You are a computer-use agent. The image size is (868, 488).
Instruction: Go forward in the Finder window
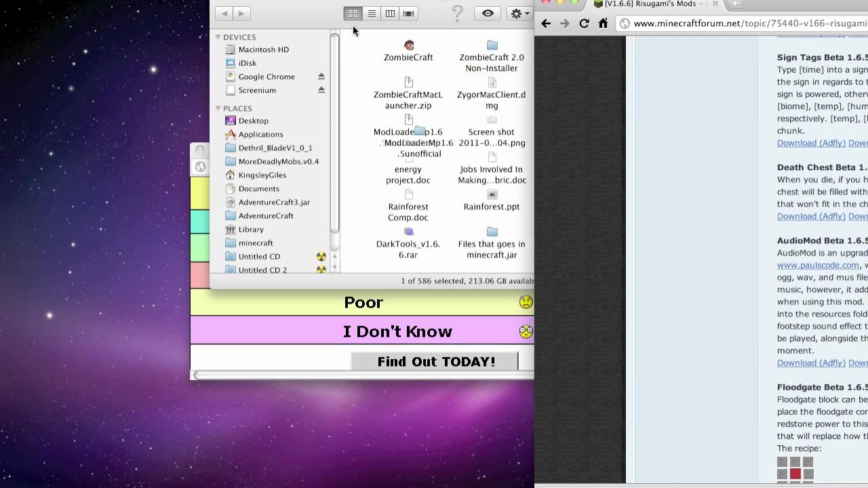pos(241,14)
